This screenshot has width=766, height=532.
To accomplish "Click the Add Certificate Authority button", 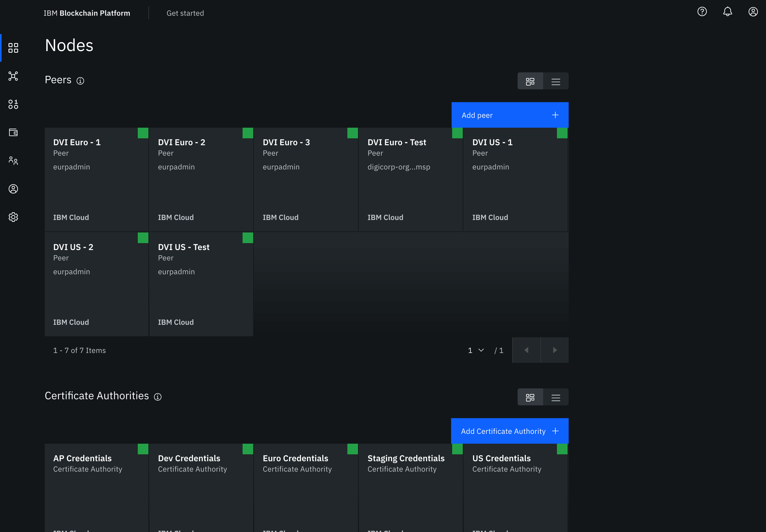I will click(x=510, y=431).
